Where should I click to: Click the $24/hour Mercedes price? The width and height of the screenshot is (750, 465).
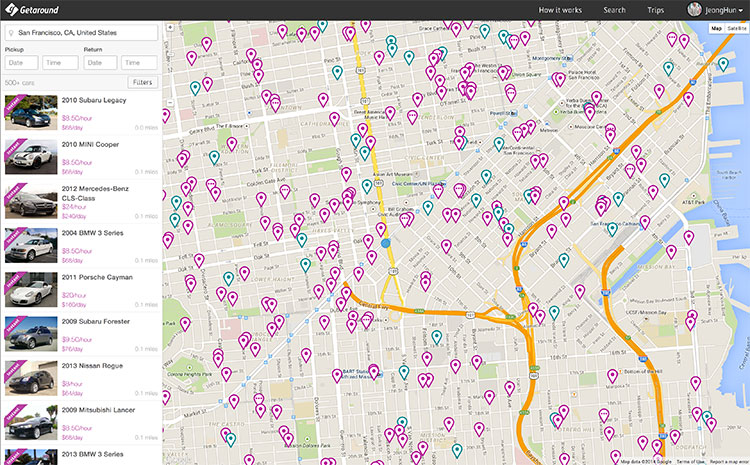pos(74,207)
